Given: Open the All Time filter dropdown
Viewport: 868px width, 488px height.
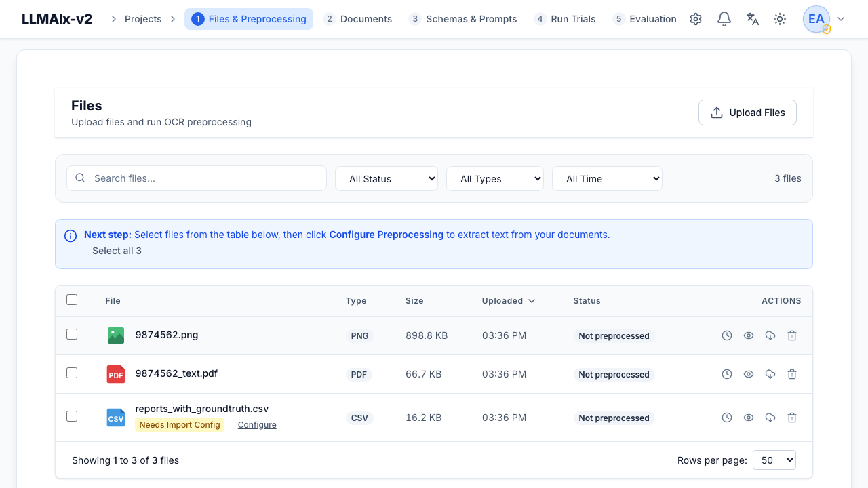Looking at the screenshot, I should [x=607, y=178].
